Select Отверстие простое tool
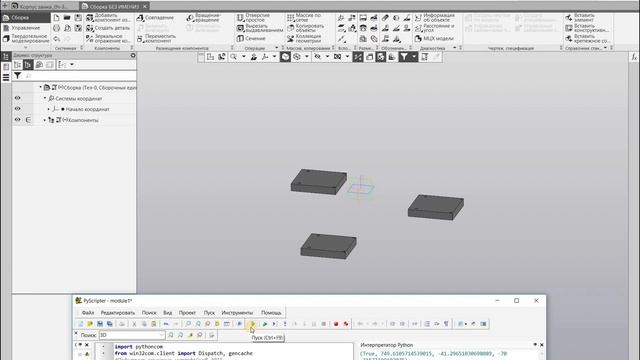 (x=254, y=18)
